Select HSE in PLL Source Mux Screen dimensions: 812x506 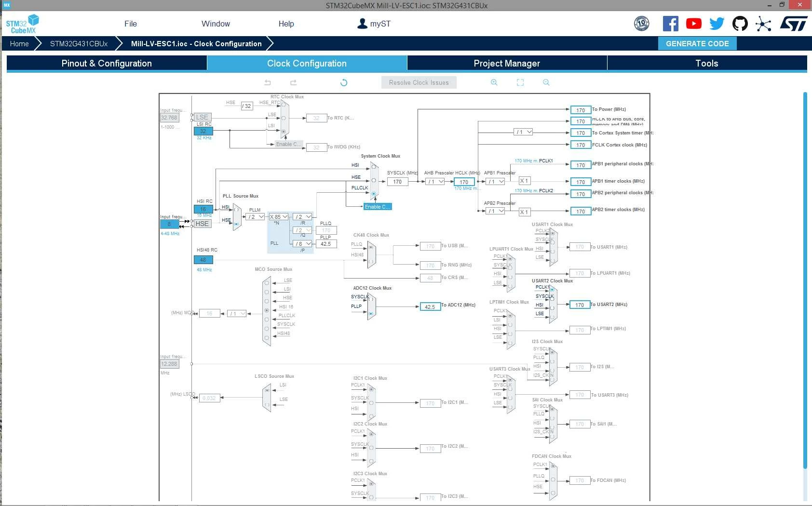(x=236, y=224)
